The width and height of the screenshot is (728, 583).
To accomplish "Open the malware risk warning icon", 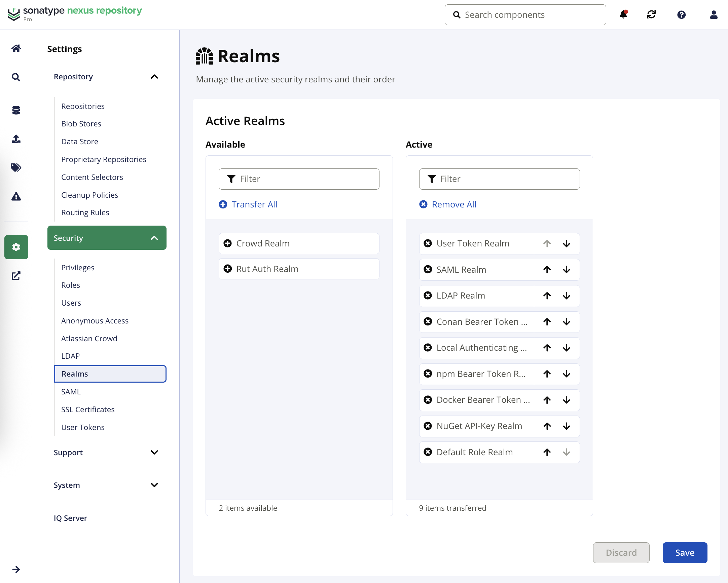I will pyautogui.click(x=16, y=196).
